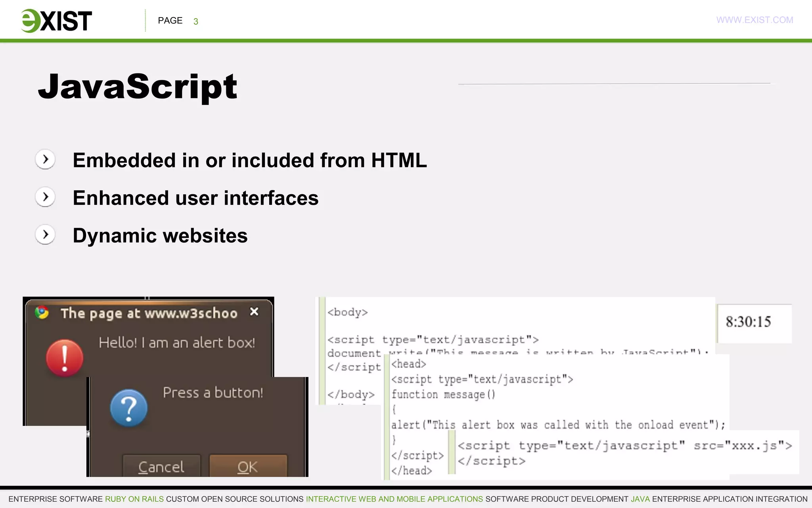Click the function message() code line

(x=443, y=394)
